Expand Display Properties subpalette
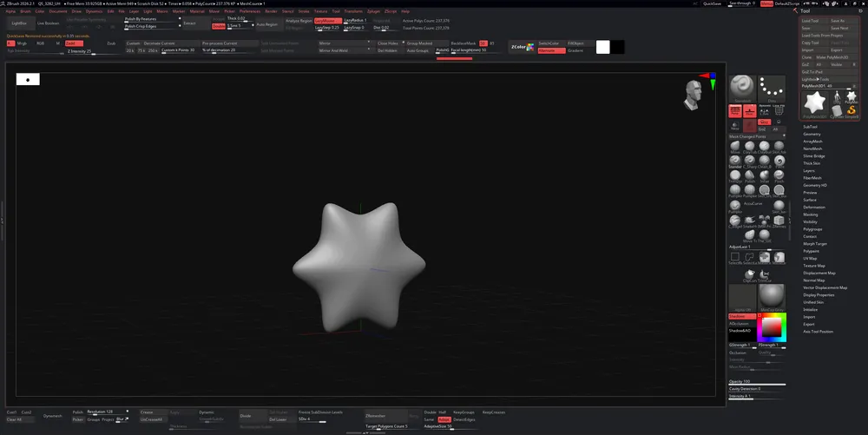Screen dimensions: 868x435 point(819,295)
